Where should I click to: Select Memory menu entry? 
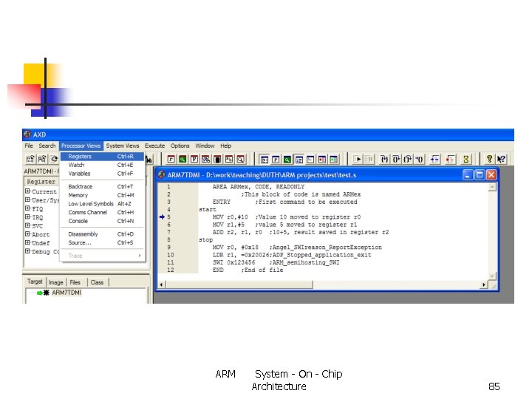pos(102,195)
